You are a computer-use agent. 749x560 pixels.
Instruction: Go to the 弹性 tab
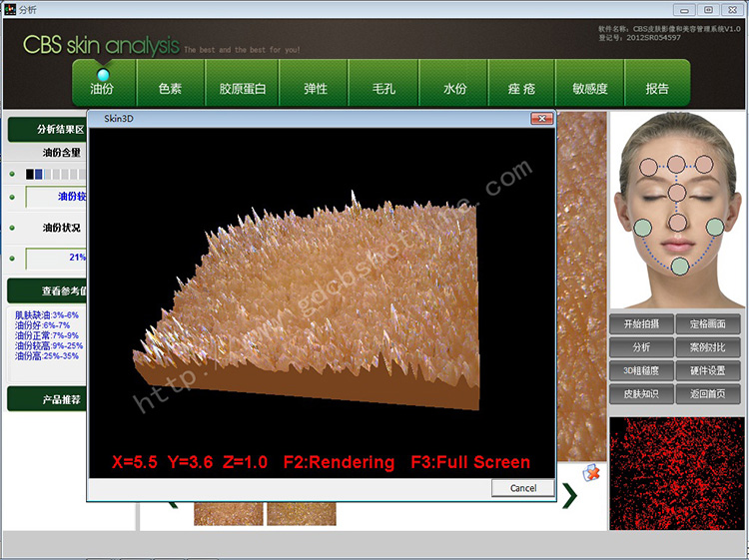tap(315, 83)
